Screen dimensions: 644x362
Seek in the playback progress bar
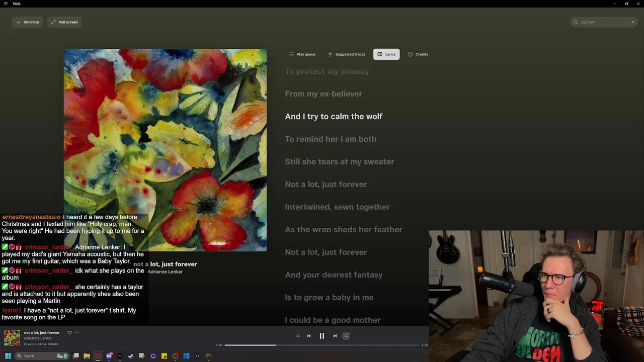coord(322,345)
